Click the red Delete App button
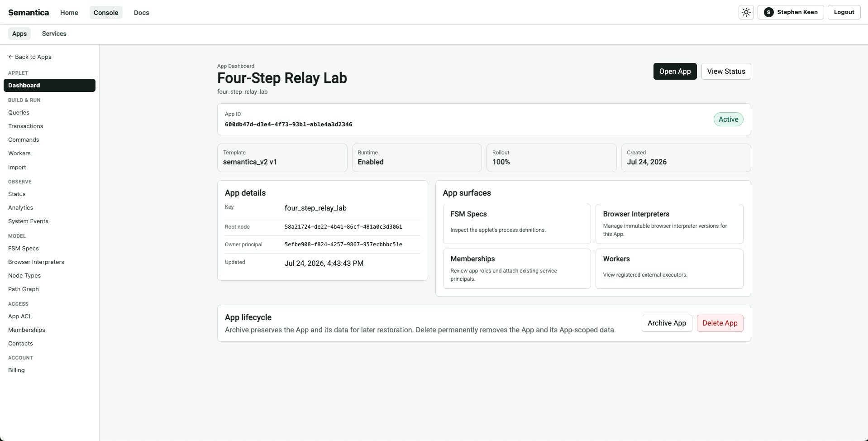Viewport: 868px width, 441px height. pos(720,323)
